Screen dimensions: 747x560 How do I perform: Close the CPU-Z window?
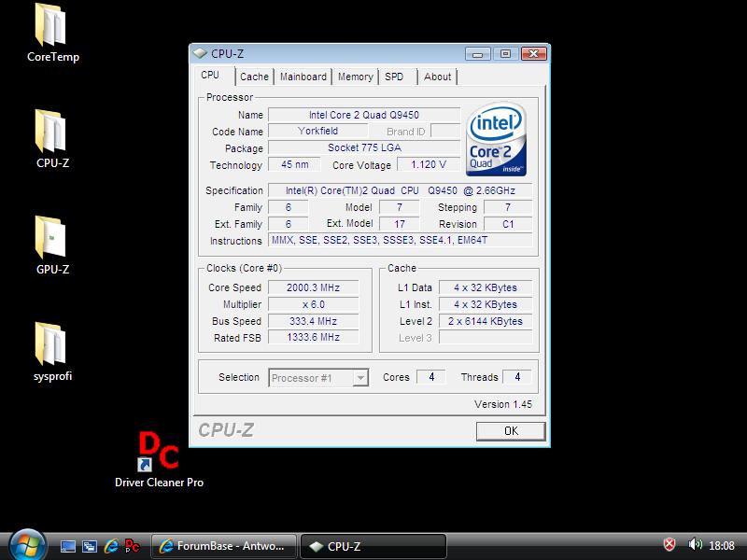click(x=533, y=53)
